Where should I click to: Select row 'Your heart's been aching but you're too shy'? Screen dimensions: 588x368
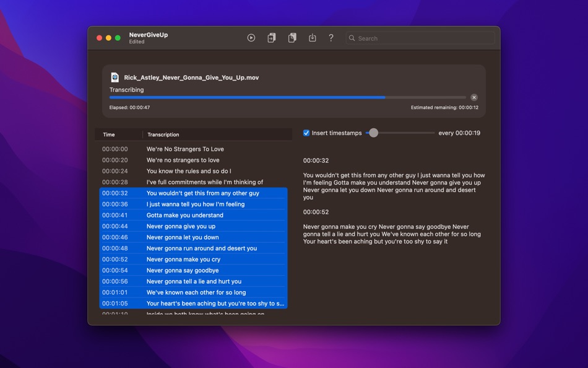tap(194, 304)
